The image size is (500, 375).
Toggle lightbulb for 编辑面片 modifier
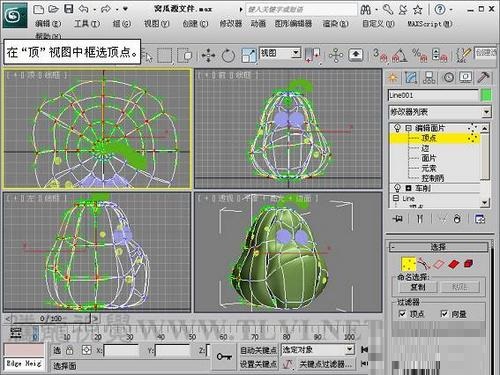(397, 128)
